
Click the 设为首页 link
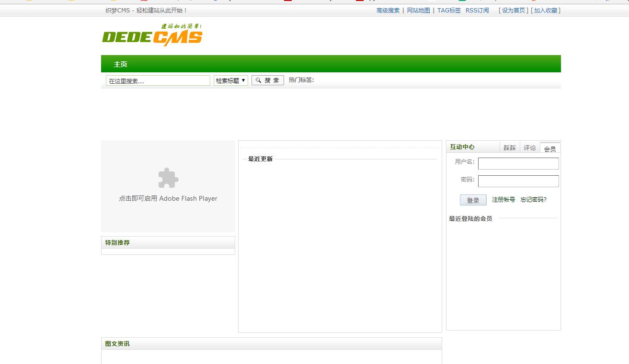pyautogui.click(x=514, y=11)
